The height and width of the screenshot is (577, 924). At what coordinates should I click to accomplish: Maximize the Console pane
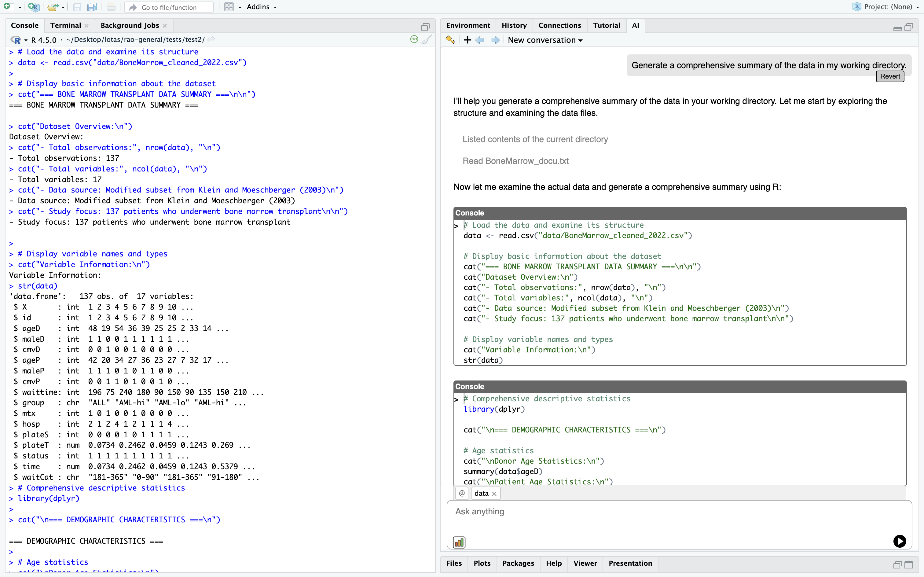[425, 26]
